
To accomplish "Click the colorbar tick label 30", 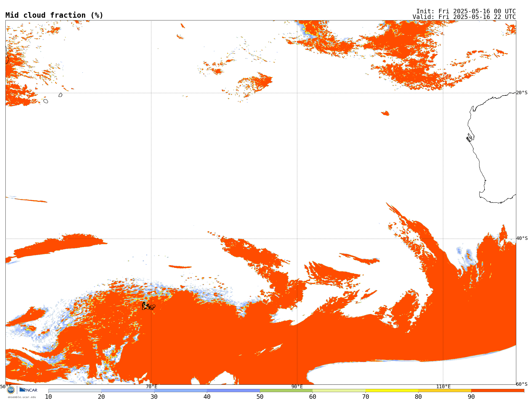I will [154, 397].
